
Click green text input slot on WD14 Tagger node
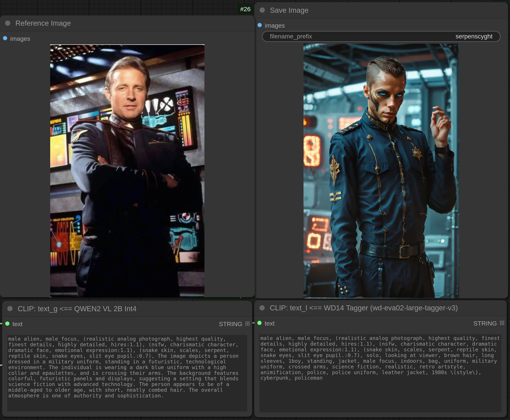[x=260, y=323]
